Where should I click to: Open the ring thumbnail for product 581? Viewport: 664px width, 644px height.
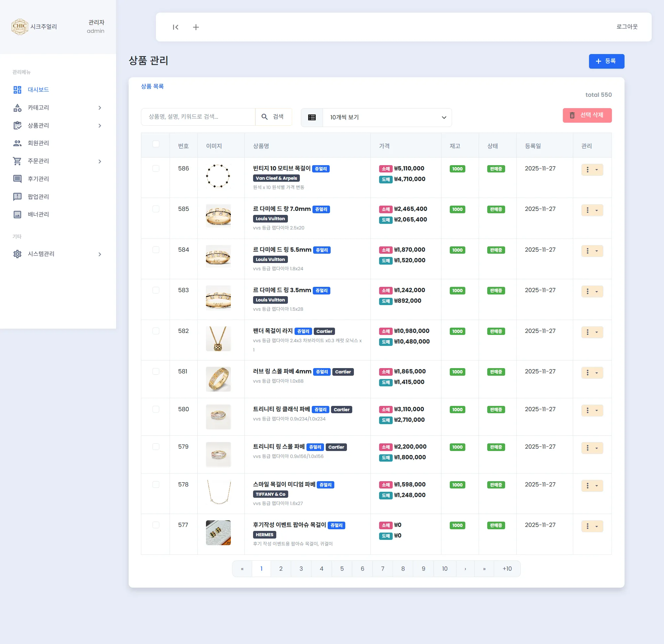[x=218, y=379]
